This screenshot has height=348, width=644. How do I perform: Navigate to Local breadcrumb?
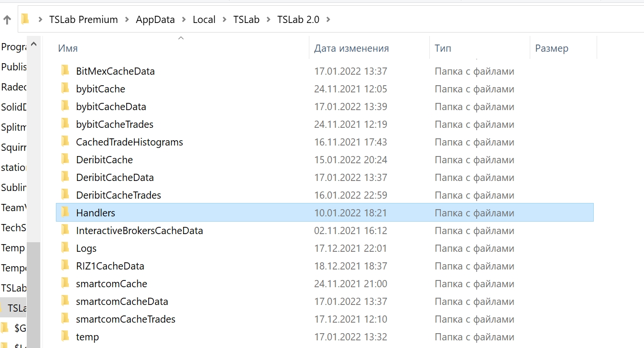(x=204, y=20)
